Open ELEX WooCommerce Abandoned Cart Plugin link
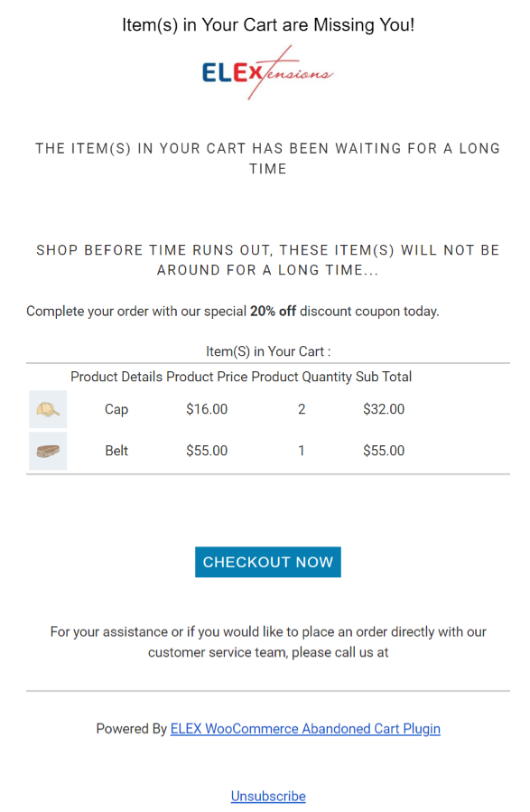530x812 pixels. pos(305,729)
